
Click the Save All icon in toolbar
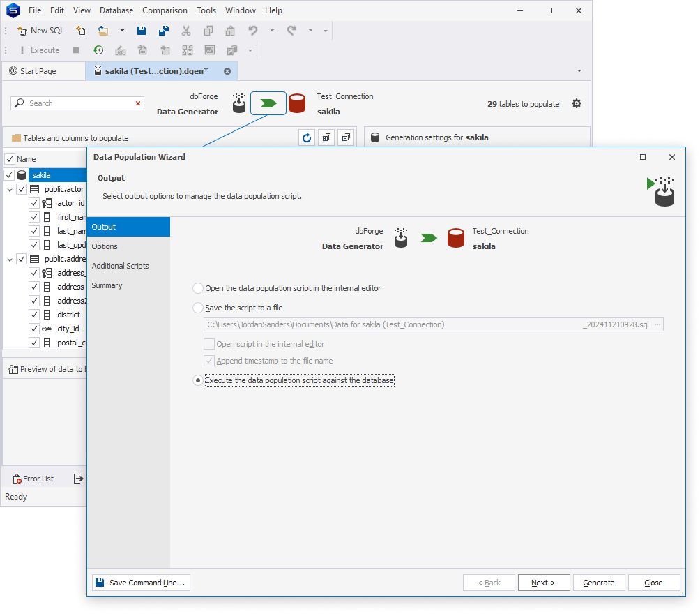(164, 31)
